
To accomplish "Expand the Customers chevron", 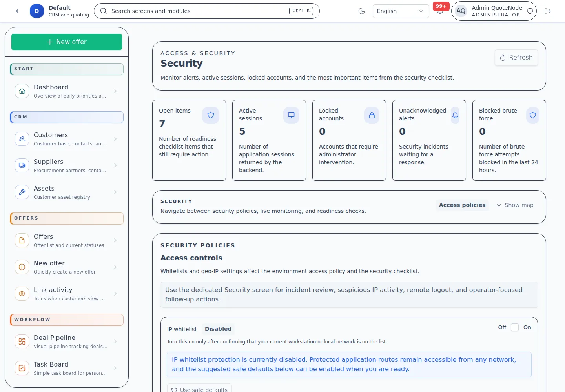I will coord(115,139).
